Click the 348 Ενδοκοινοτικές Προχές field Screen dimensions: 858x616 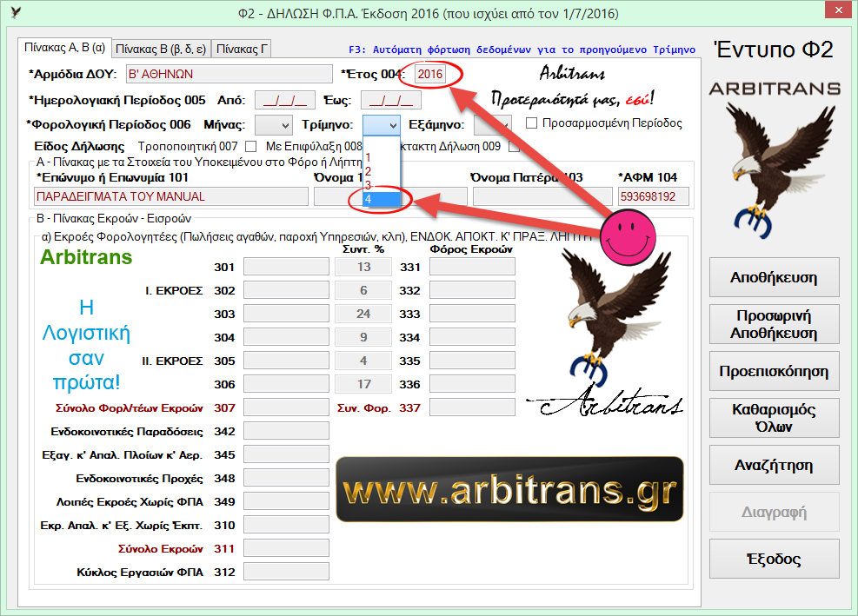pyautogui.click(x=286, y=478)
